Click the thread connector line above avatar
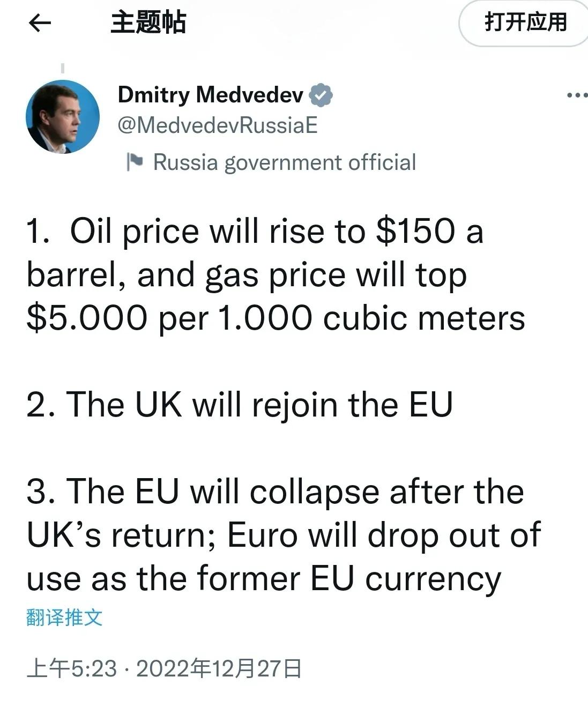Image resolution: width=588 pixels, height=707 pixels. 63,68
